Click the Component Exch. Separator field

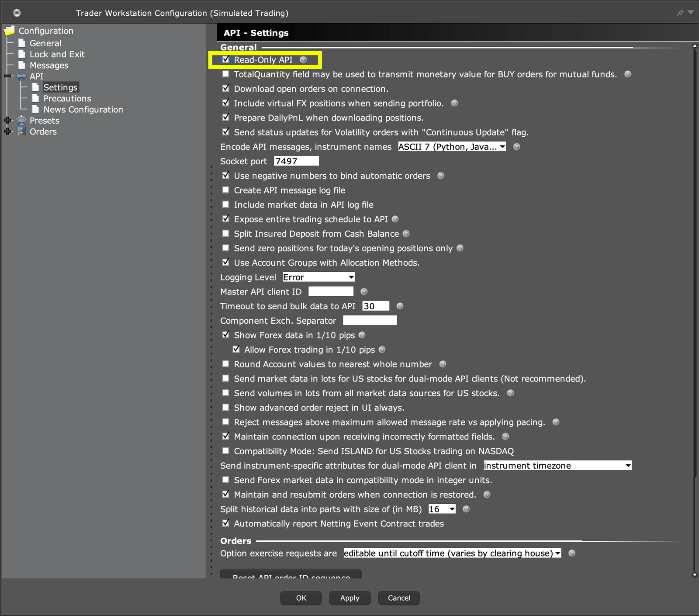pos(370,321)
